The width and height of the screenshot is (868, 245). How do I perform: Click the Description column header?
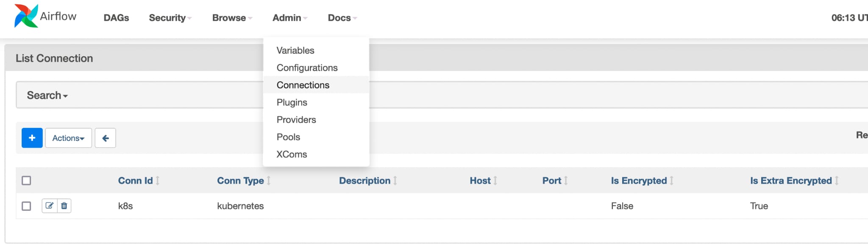click(364, 181)
